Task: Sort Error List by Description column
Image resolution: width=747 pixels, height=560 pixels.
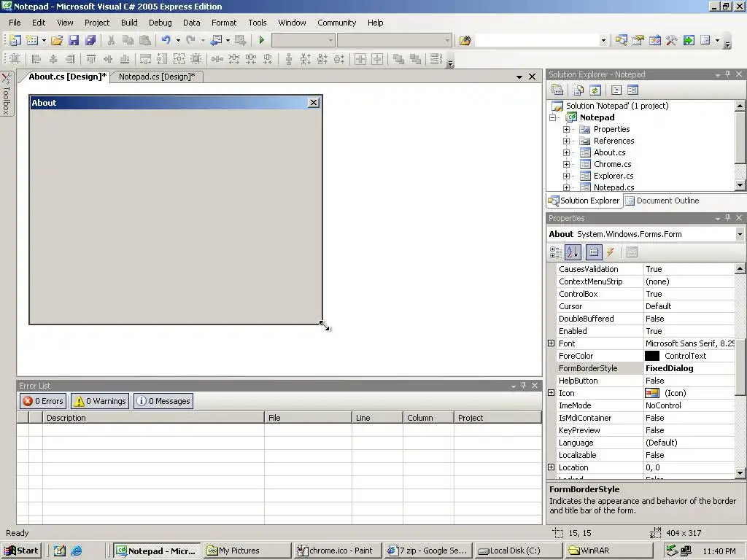Action: (x=153, y=418)
